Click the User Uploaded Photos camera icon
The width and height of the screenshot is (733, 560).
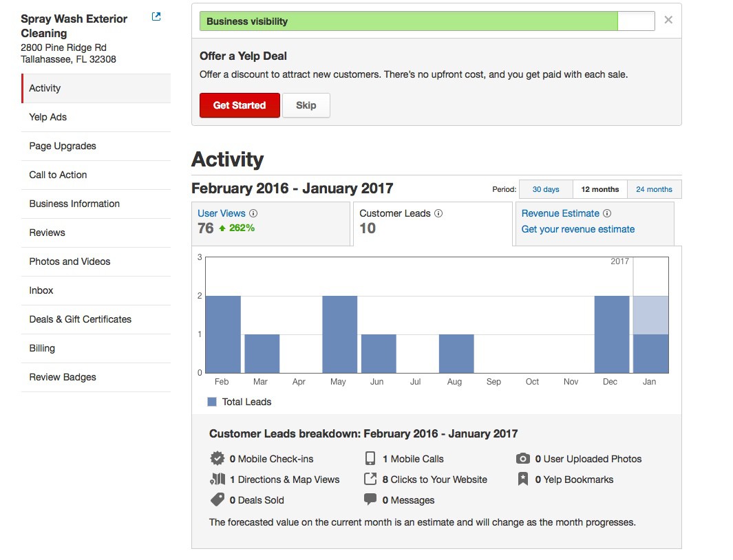523,459
